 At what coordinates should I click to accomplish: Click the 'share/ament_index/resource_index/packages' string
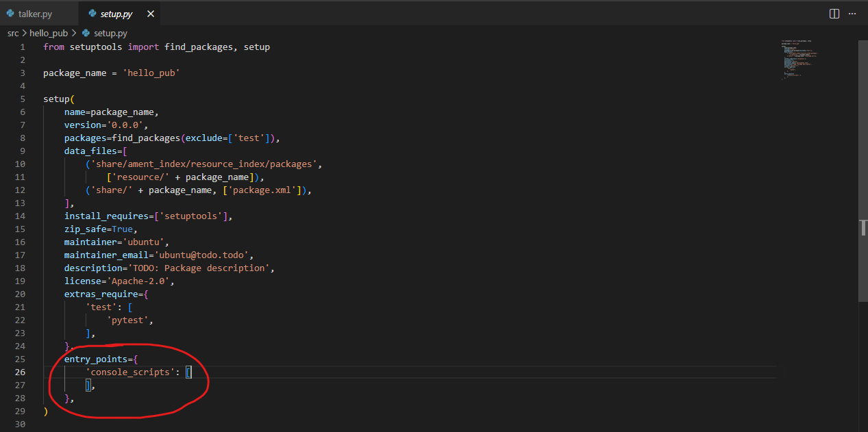click(x=204, y=164)
